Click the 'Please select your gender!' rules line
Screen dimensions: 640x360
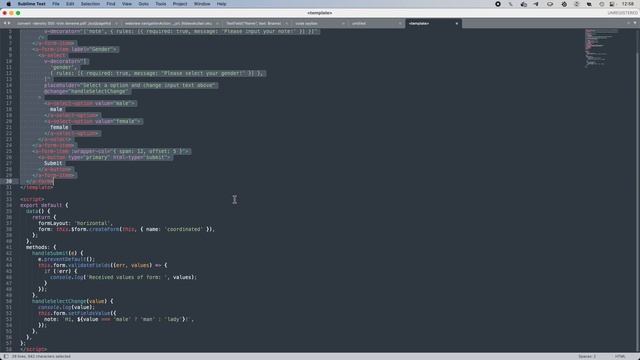click(158, 73)
